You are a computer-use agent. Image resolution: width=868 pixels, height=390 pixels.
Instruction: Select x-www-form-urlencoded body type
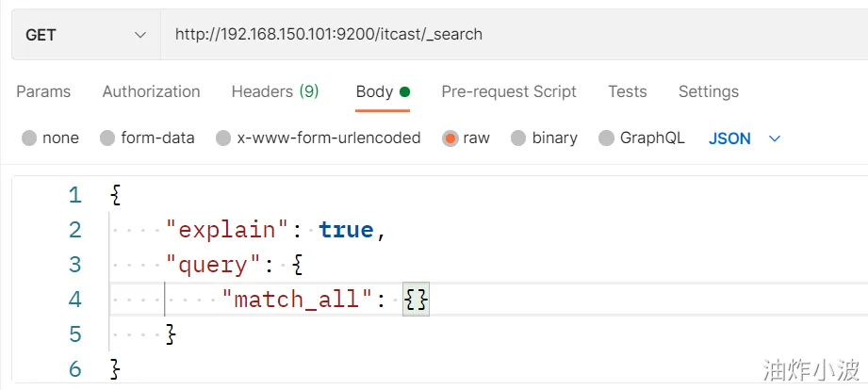click(223, 138)
